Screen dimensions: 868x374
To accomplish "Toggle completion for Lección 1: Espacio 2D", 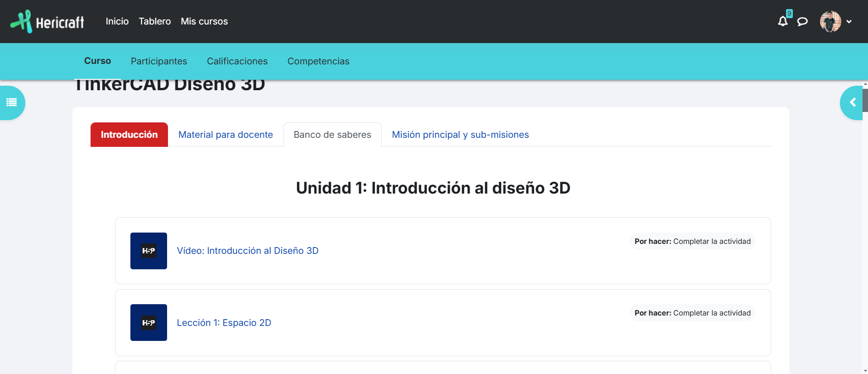I will coord(692,313).
